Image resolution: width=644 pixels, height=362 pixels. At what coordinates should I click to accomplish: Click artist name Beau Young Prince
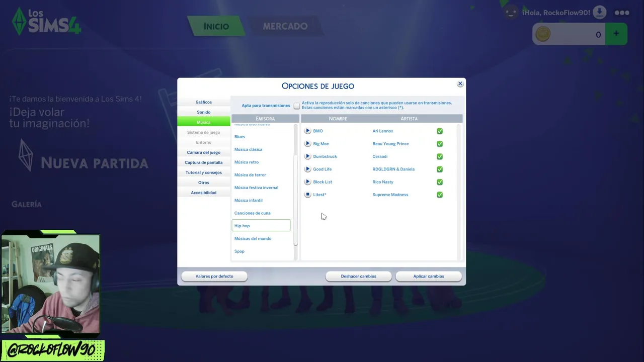390,144
